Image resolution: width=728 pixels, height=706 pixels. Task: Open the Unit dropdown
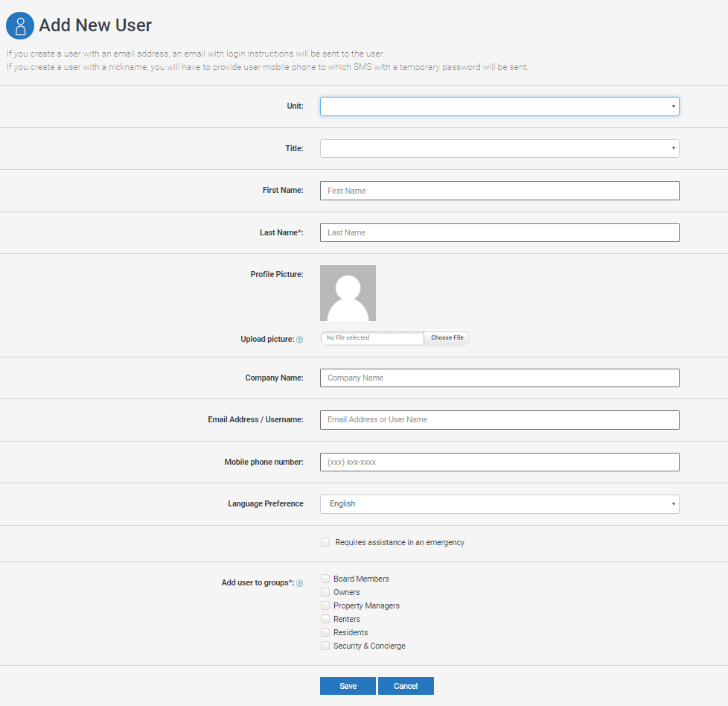click(x=499, y=106)
